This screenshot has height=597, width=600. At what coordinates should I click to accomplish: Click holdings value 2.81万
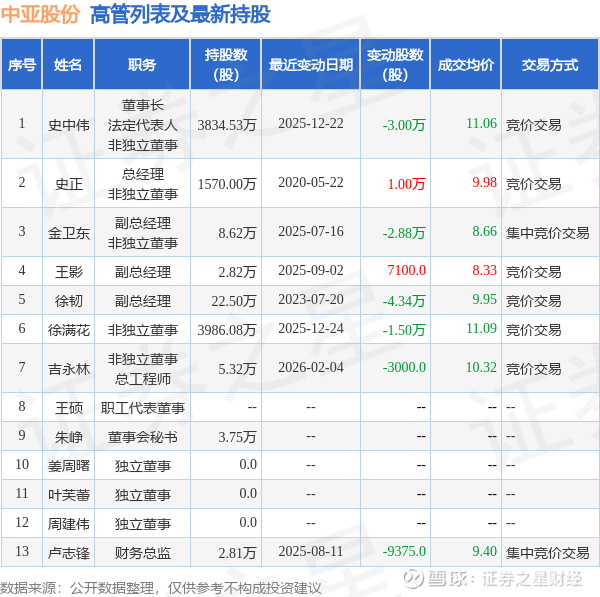coord(237,553)
